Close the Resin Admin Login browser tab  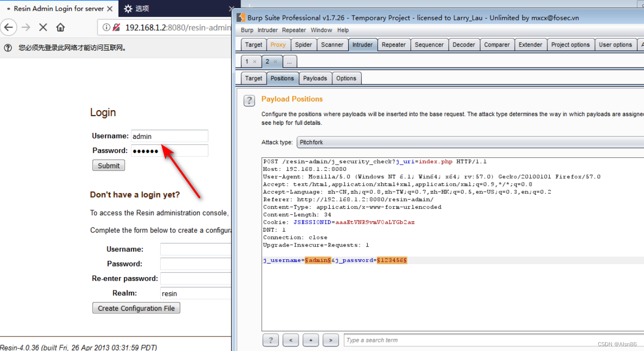(110, 8)
